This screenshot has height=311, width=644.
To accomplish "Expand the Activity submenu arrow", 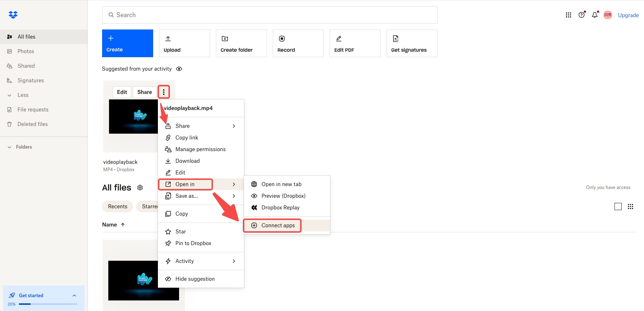I will 234,261.
